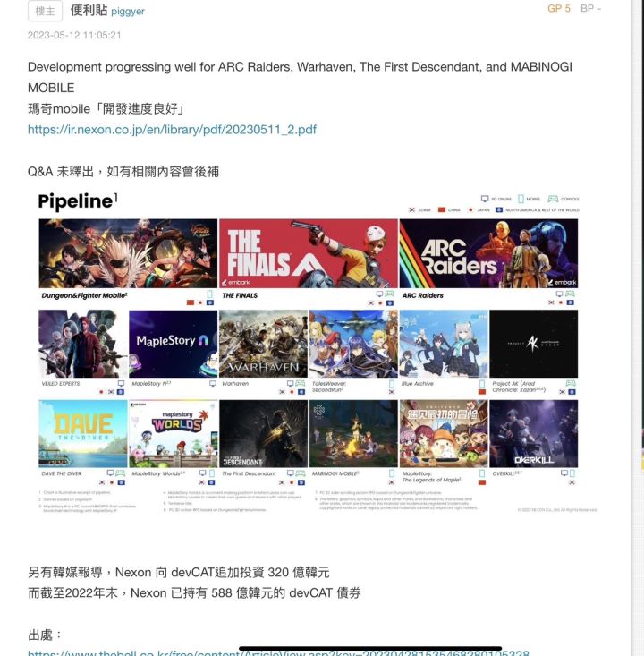Screen dimensions: 644x656
Task: Click the PC icon beside VEILED EXPERTS caption
Action: point(122,383)
